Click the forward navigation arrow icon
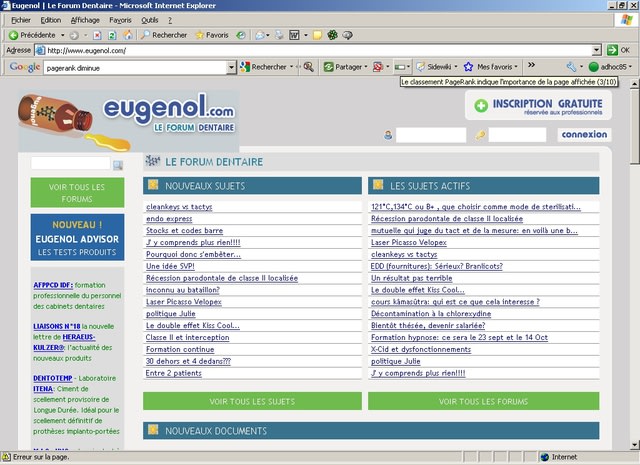The width and height of the screenshot is (640, 465). coord(74,36)
